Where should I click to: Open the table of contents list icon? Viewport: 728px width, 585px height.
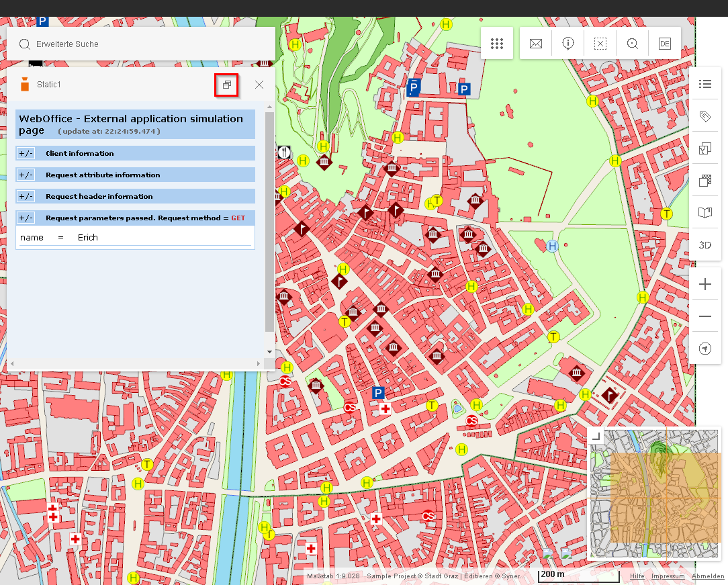click(704, 84)
